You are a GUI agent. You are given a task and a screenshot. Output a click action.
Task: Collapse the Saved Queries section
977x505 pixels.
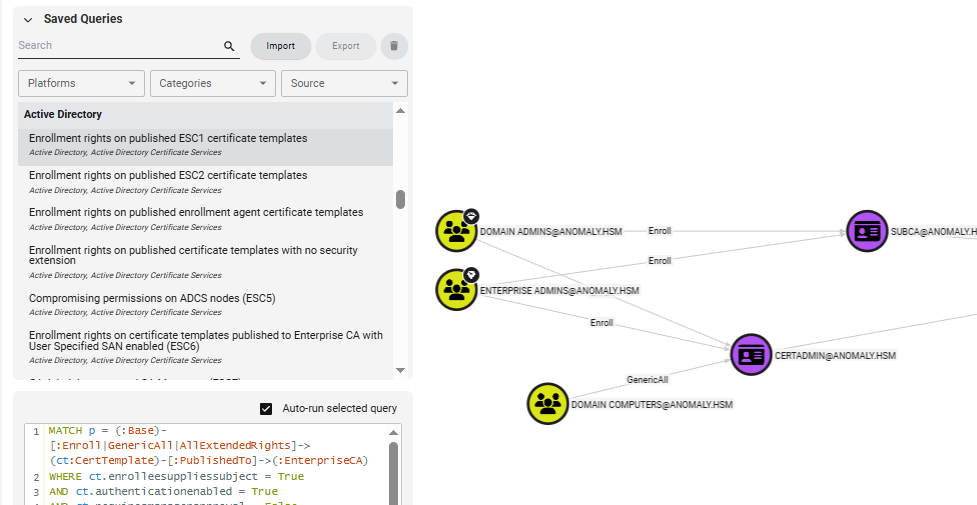tap(27, 19)
